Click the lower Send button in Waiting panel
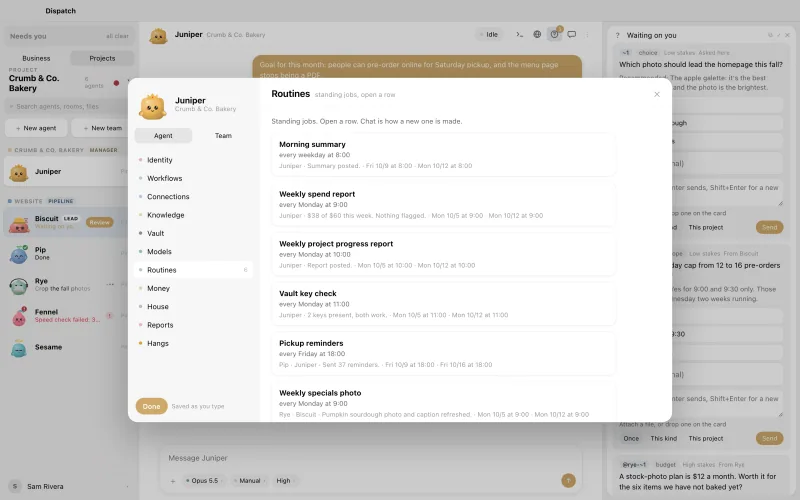 [769, 438]
